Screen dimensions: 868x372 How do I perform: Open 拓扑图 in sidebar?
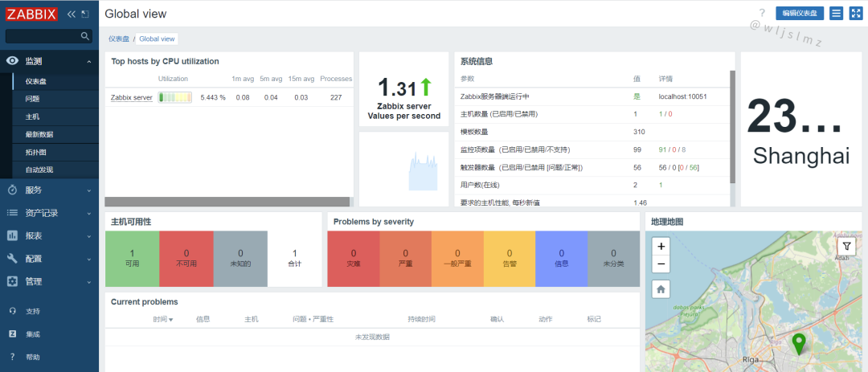tap(36, 152)
